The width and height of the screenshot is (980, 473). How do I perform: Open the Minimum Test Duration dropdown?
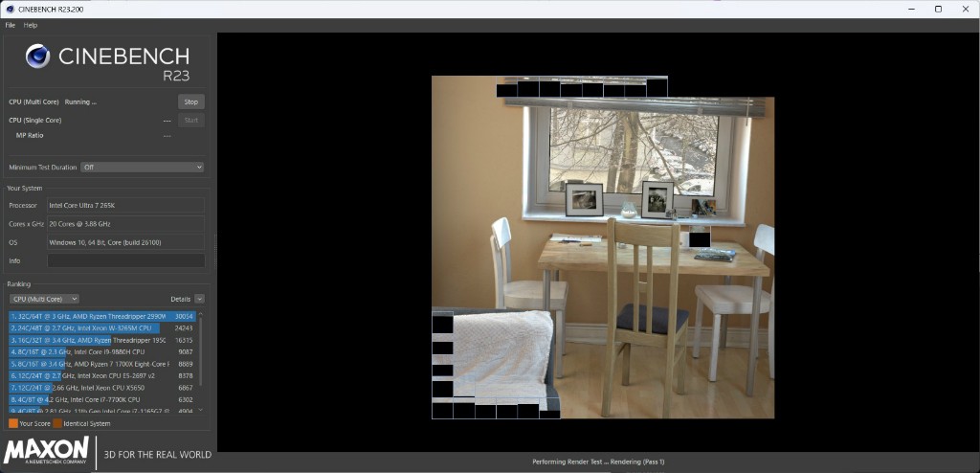pyautogui.click(x=142, y=168)
